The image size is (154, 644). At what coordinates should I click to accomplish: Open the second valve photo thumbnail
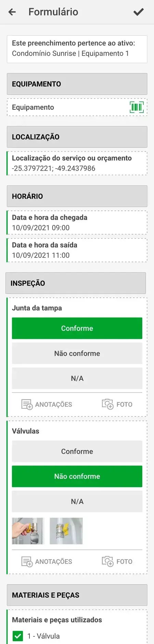click(66, 531)
